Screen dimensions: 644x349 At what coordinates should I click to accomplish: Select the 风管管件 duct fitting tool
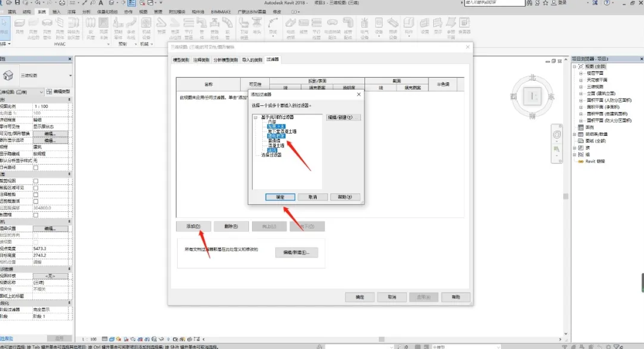click(47, 28)
